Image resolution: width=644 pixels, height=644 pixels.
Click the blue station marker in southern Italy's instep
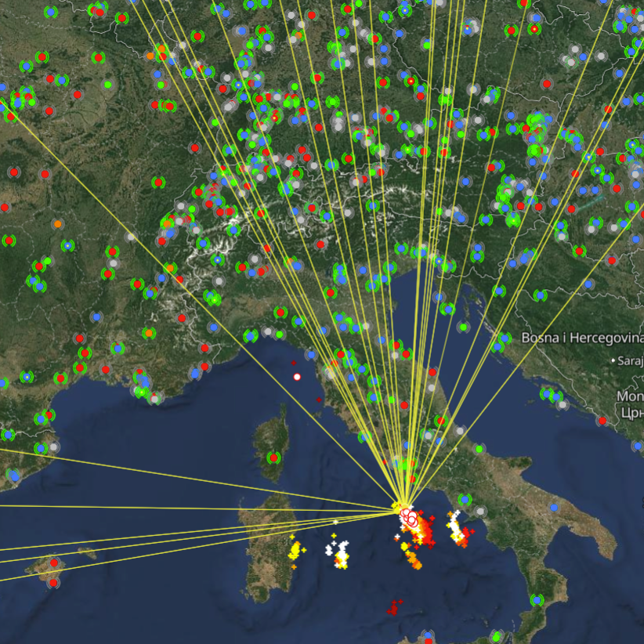point(554,508)
